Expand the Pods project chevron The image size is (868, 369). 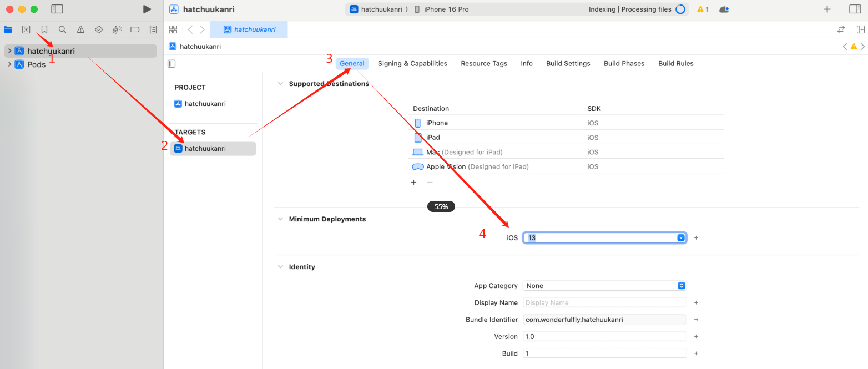click(9, 64)
